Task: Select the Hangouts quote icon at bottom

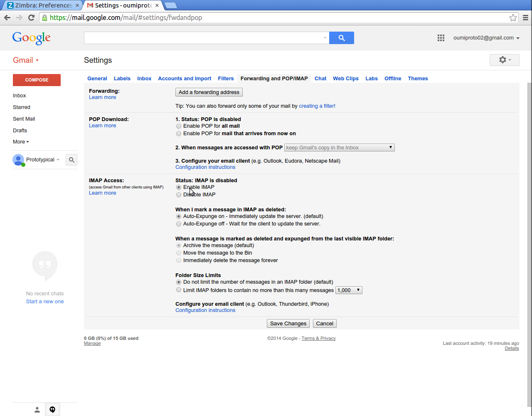Action: [52, 410]
